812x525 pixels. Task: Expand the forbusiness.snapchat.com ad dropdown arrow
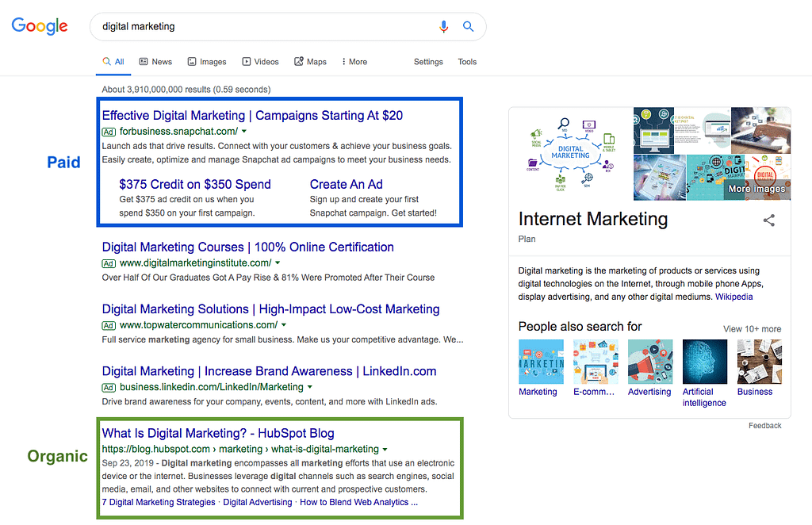[x=244, y=132]
